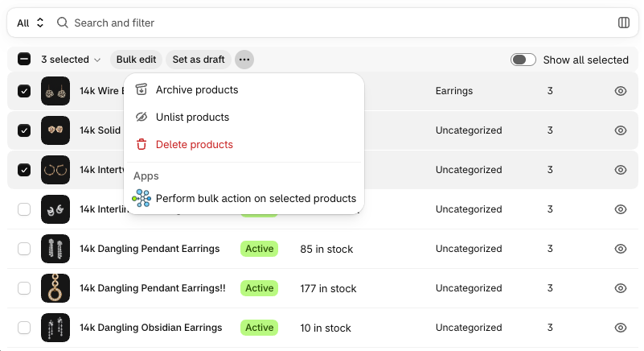Screen dimensions: 644x351
Task: Click the Apps section heading
Action: click(x=146, y=176)
